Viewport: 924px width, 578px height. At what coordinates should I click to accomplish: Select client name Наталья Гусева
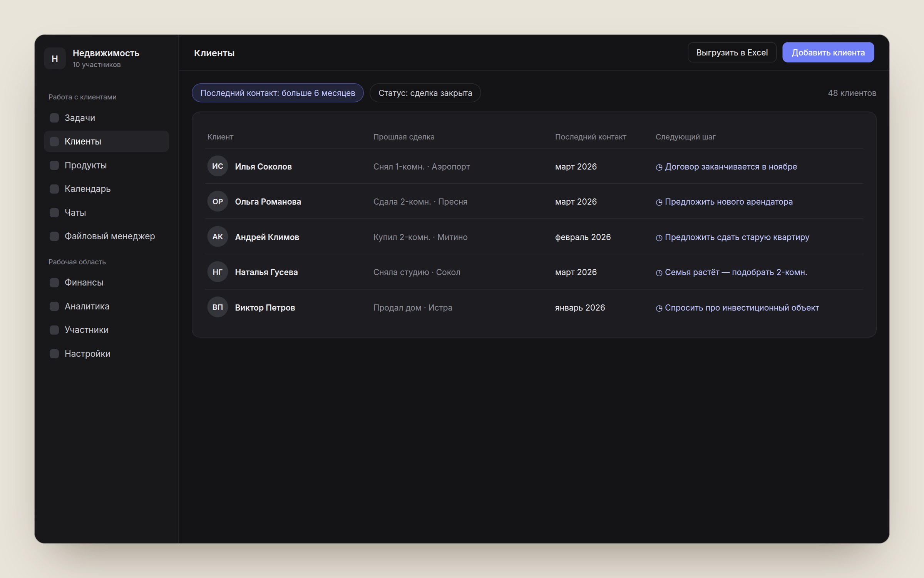pyautogui.click(x=266, y=272)
